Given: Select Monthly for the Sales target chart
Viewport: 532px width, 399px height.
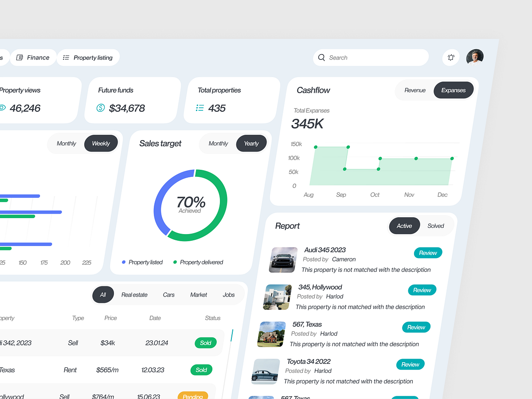Looking at the screenshot, I should click(218, 143).
